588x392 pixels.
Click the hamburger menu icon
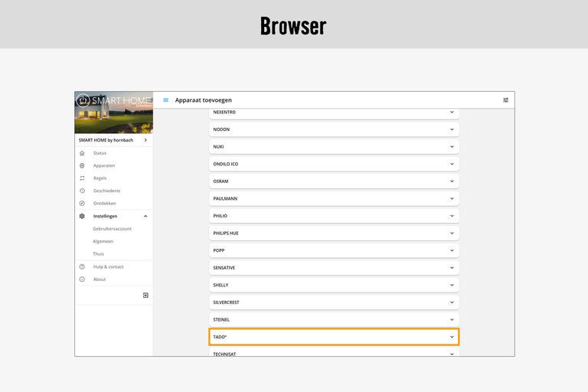click(165, 100)
